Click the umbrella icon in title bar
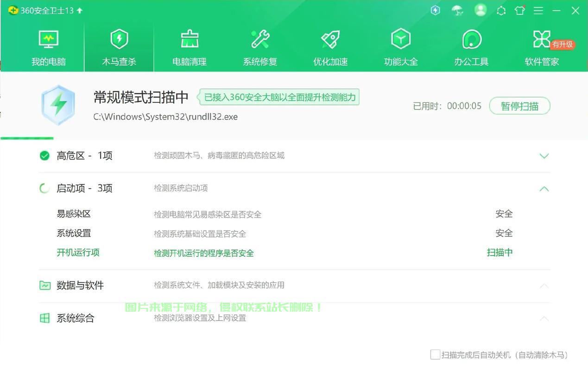The height and width of the screenshot is (371, 588). 457,10
